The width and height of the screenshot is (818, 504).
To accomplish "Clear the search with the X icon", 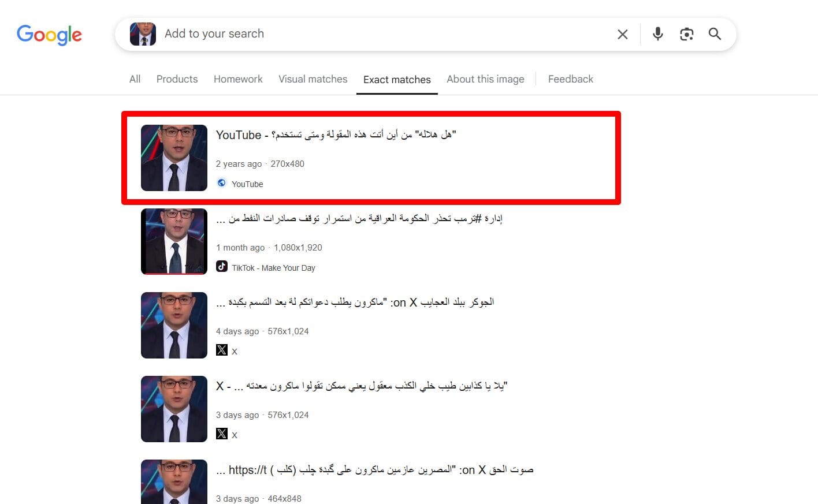I will [622, 34].
